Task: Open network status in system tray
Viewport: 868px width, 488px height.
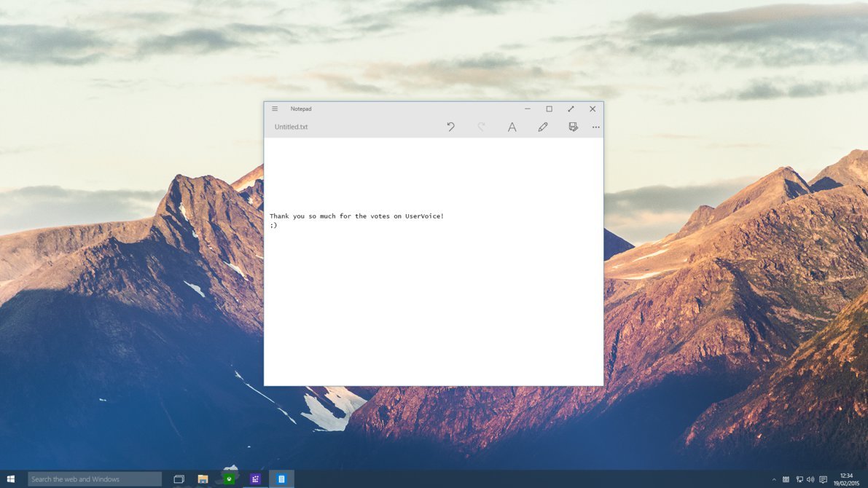Action: [x=799, y=480]
